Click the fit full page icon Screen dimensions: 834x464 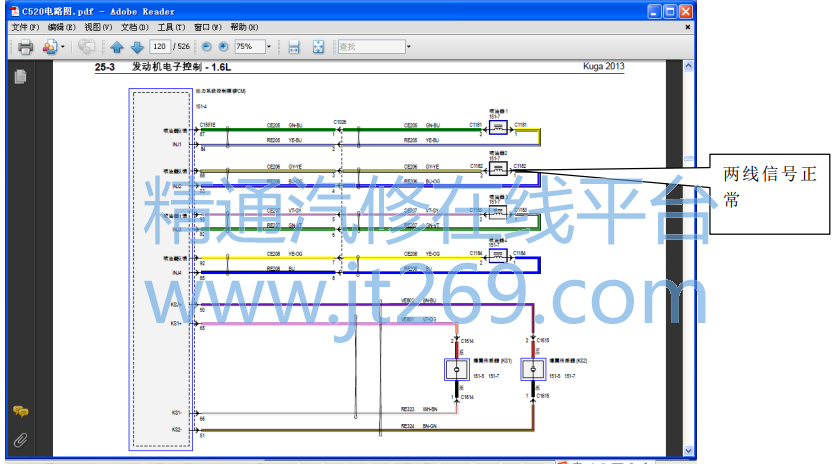tap(318, 47)
